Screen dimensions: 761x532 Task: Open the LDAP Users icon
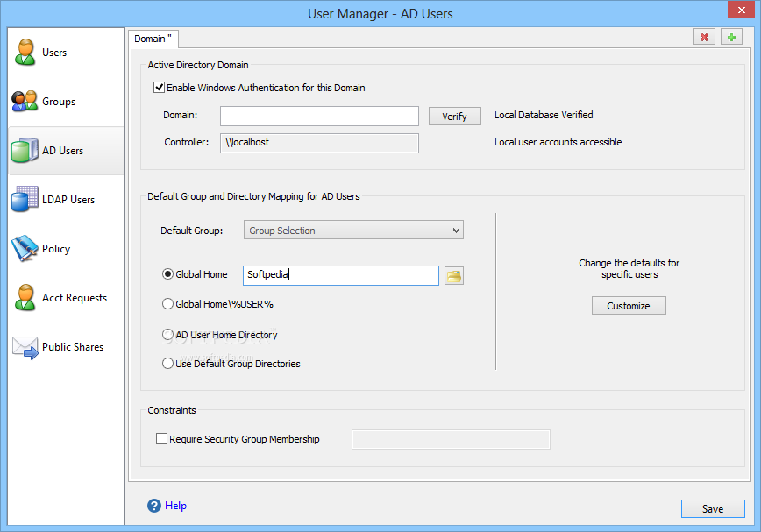pos(25,199)
